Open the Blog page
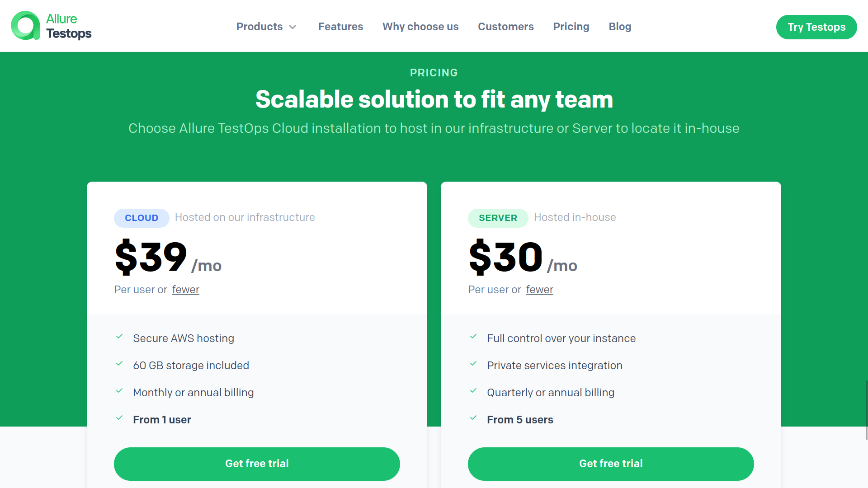This screenshot has height=488, width=868. (620, 27)
